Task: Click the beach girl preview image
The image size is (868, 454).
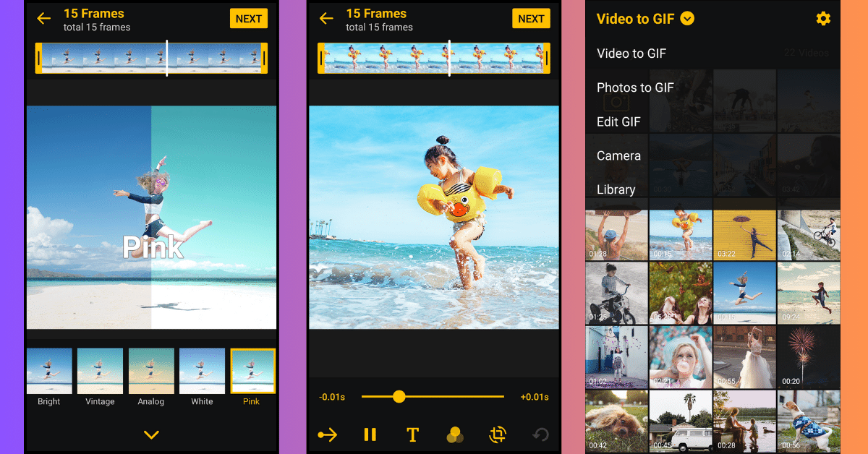Action: tap(434, 218)
